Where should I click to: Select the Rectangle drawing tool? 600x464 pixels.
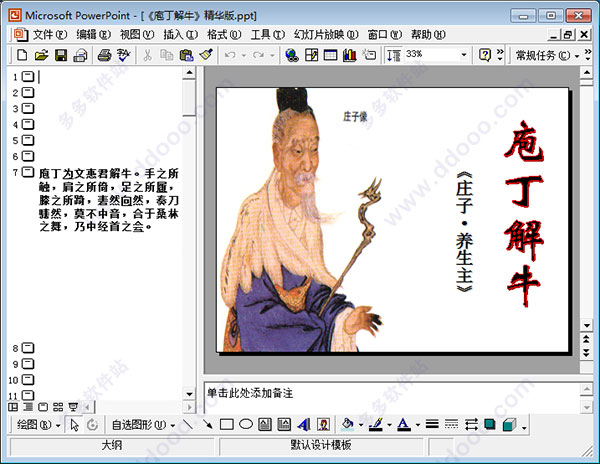coord(227,424)
